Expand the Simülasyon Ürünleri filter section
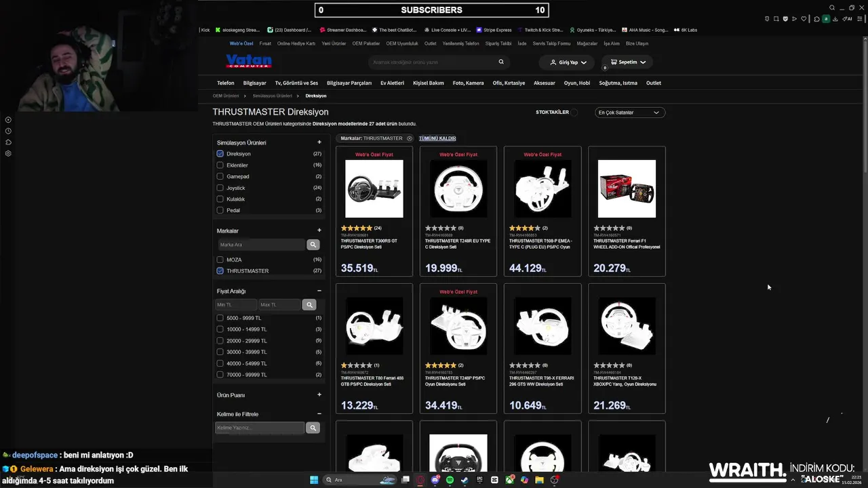 (x=319, y=142)
